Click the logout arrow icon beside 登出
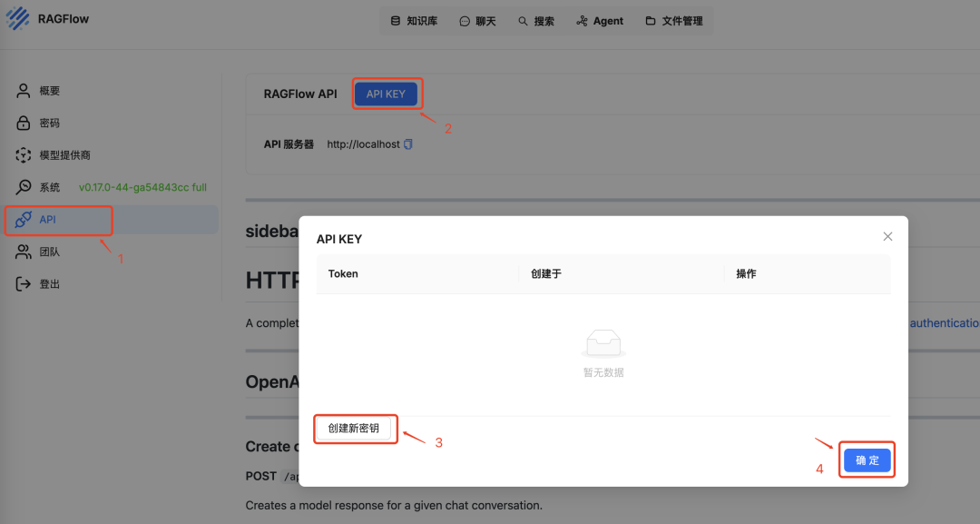The image size is (980, 524). [x=23, y=284]
